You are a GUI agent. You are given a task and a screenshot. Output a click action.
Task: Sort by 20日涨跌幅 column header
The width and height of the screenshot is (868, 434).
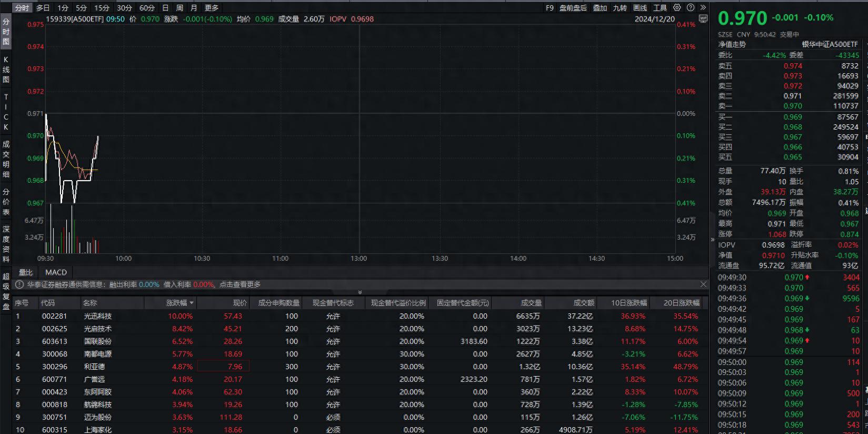click(681, 303)
